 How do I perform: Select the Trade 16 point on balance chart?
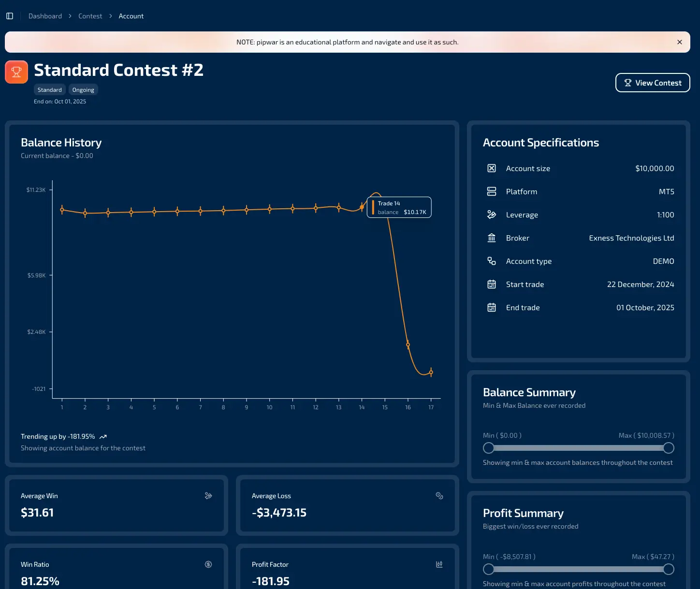pos(408,345)
